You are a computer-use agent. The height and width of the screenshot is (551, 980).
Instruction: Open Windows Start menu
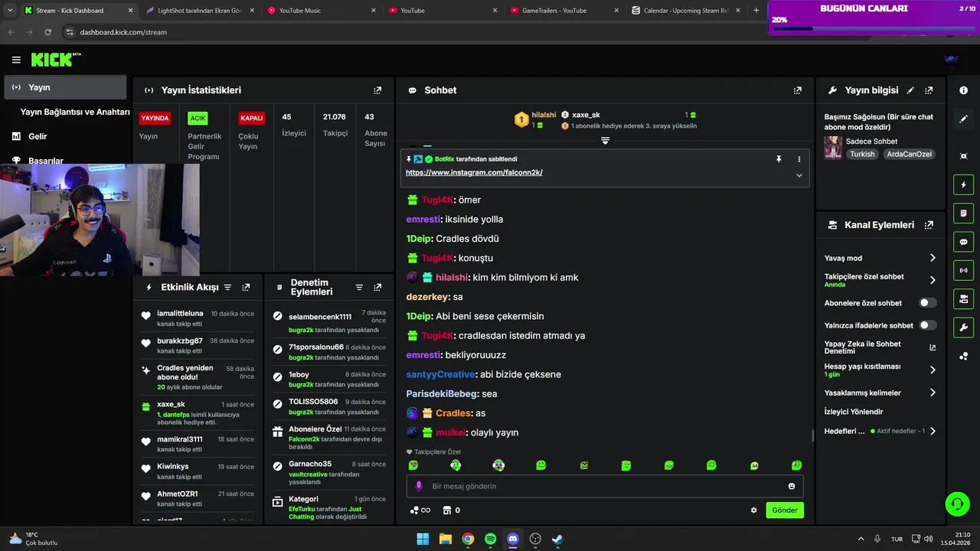click(x=423, y=539)
